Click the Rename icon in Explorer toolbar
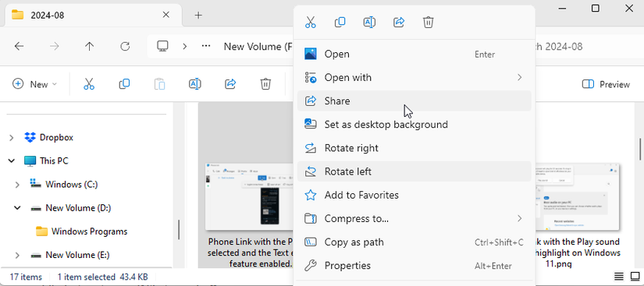Image resolution: width=644 pixels, height=286 pixels. pyautogui.click(x=194, y=84)
